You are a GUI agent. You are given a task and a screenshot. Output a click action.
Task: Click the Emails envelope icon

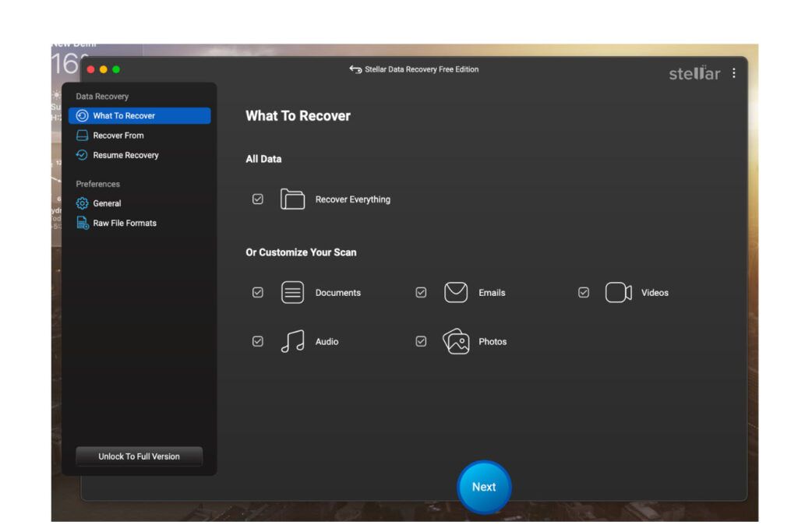[x=456, y=293]
